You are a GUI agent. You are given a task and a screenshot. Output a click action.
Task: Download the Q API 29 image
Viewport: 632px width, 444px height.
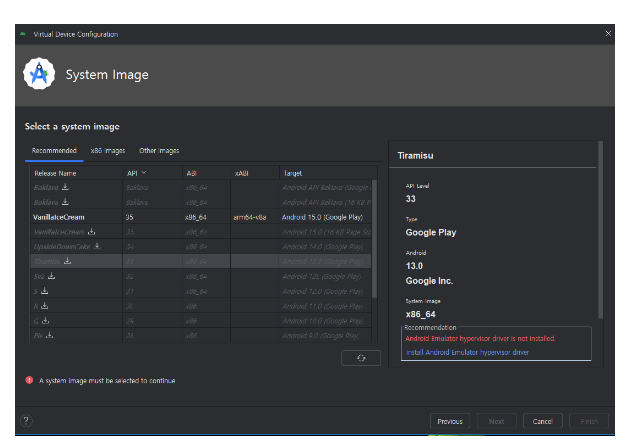click(46, 321)
